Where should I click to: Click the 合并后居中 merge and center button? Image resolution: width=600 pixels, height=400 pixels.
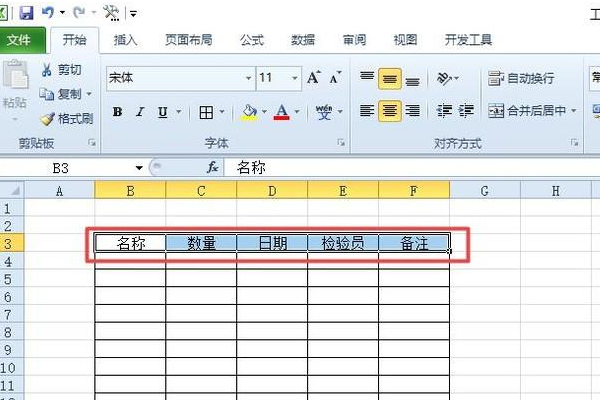(527, 111)
